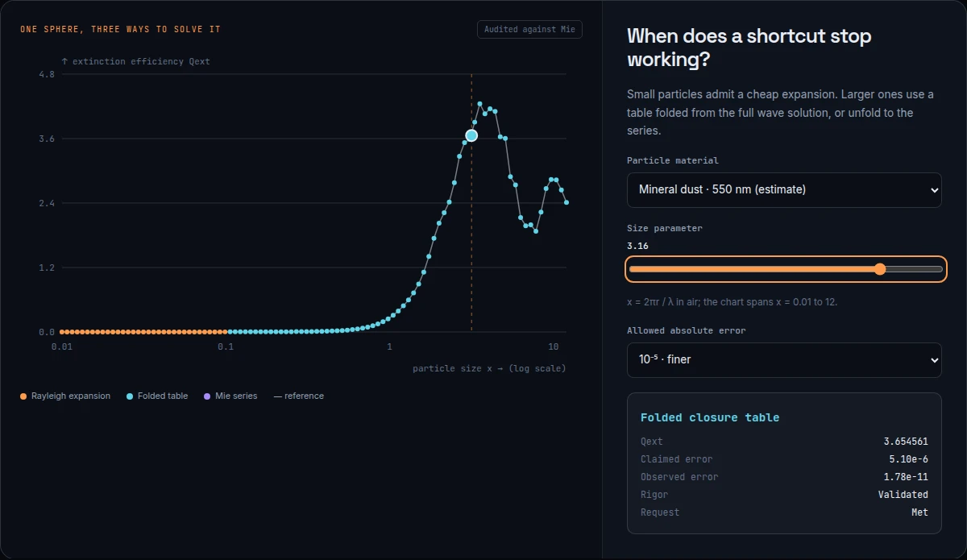Image resolution: width=967 pixels, height=560 pixels.
Task: Open the Particle material dropdown
Action: (784, 190)
